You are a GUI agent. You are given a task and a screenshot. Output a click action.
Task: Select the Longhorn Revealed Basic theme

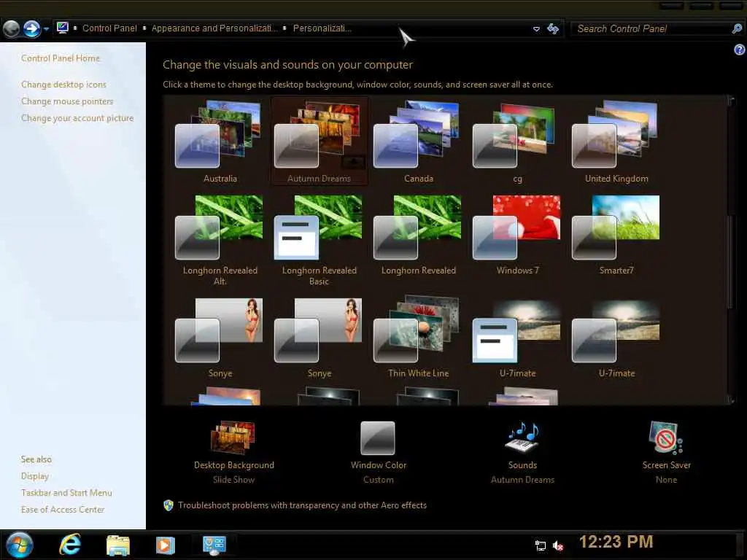(319, 239)
